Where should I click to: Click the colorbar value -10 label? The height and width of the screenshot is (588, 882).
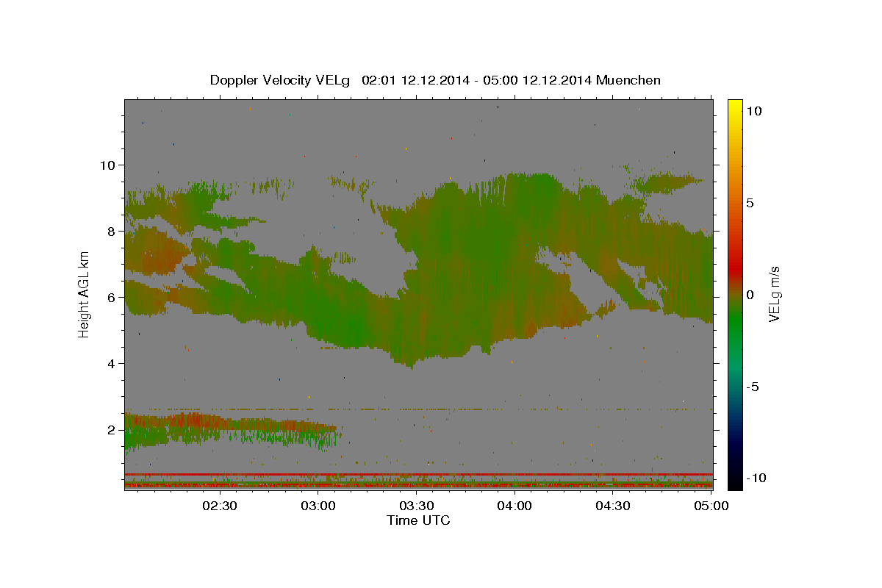point(756,478)
